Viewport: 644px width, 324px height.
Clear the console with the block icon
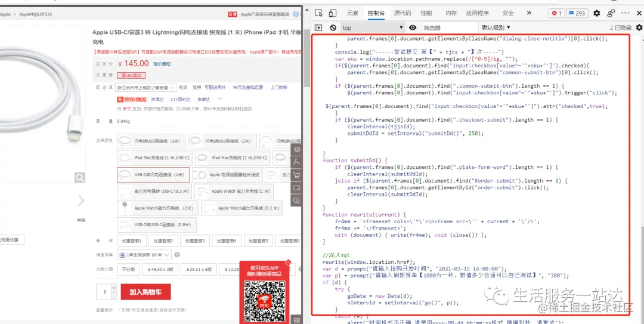[x=333, y=27]
